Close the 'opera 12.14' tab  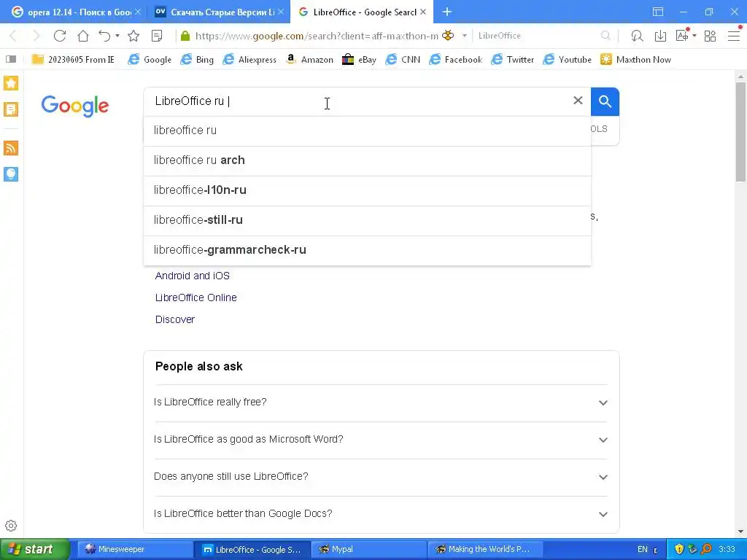(x=138, y=12)
